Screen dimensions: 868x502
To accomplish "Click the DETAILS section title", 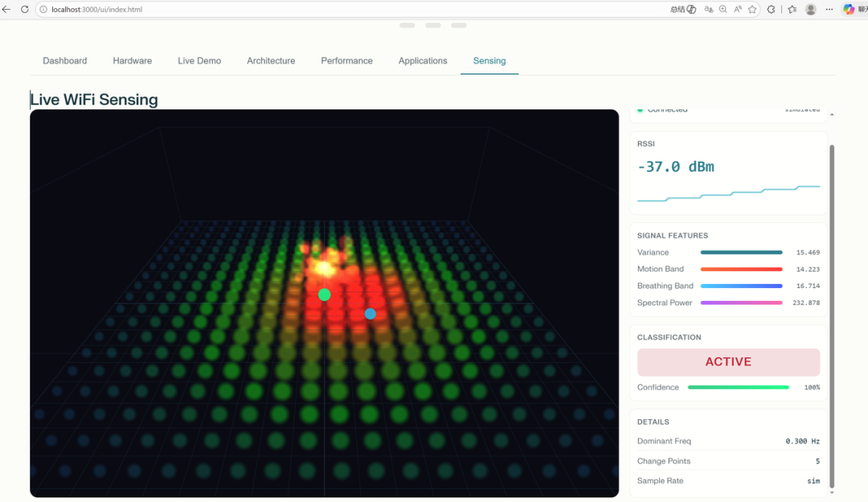I will pos(653,422).
